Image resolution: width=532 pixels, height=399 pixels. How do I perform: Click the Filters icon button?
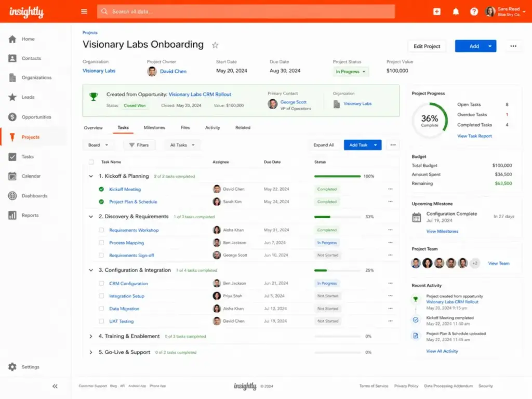tap(139, 145)
